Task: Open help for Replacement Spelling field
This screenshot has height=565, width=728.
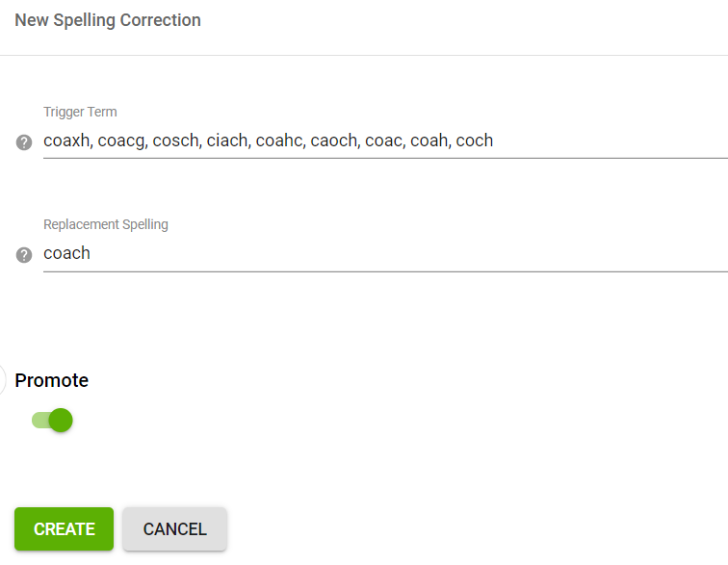Action: click(24, 255)
